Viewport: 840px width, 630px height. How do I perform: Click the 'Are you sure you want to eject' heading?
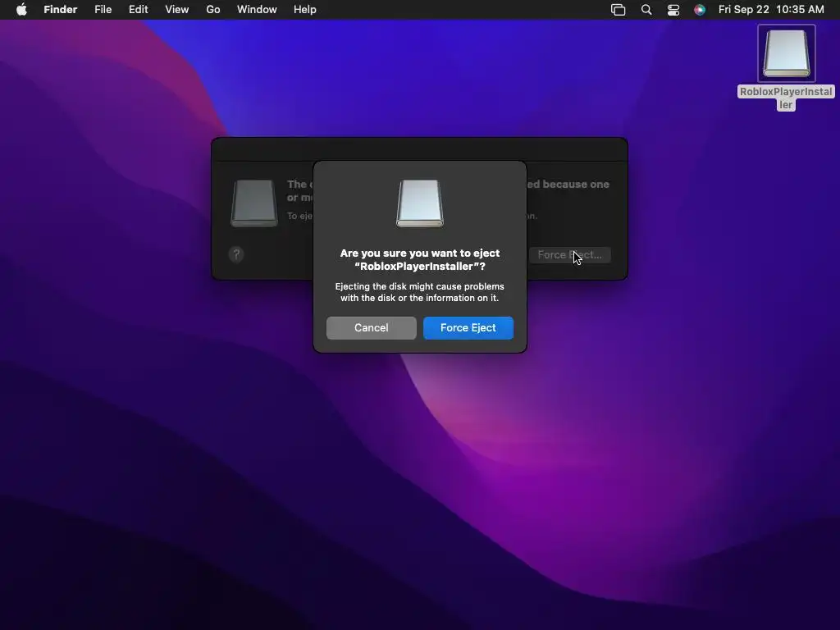click(420, 260)
